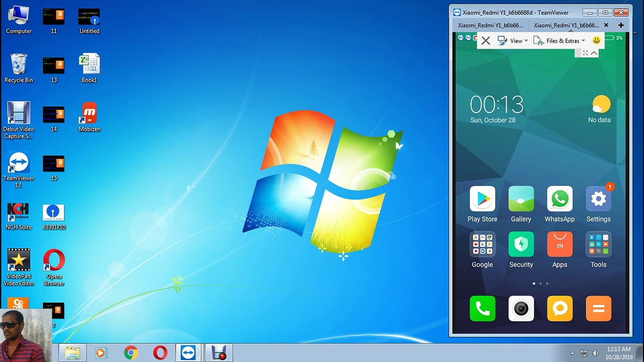Screen dimensions: 644x362
Task: Select the Mobizen desktop shortcut
Action: pos(90,118)
